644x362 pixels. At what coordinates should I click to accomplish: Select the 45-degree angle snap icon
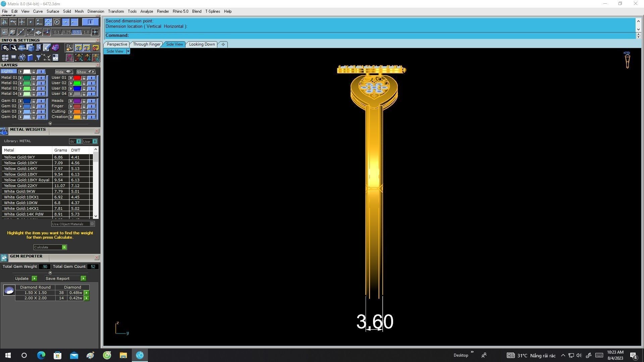[30, 32]
